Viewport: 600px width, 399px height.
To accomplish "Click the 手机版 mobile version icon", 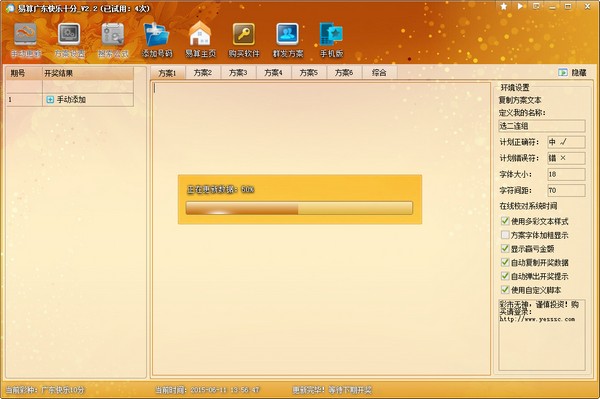I will (331, 34).
